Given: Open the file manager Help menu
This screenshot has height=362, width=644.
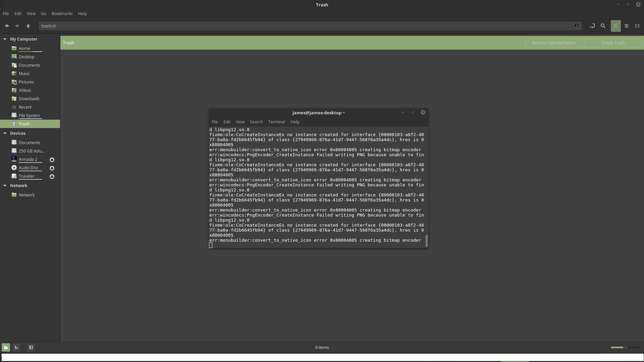Looking at the screenshot, I should click(x=83, y=13).
